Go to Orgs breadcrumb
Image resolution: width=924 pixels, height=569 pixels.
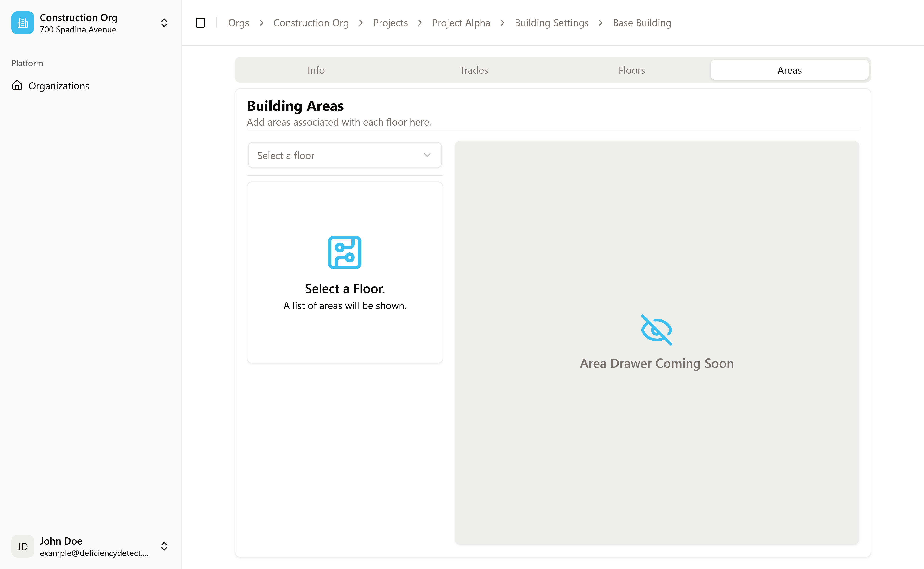pyautogui.click(x=238, y=23)
